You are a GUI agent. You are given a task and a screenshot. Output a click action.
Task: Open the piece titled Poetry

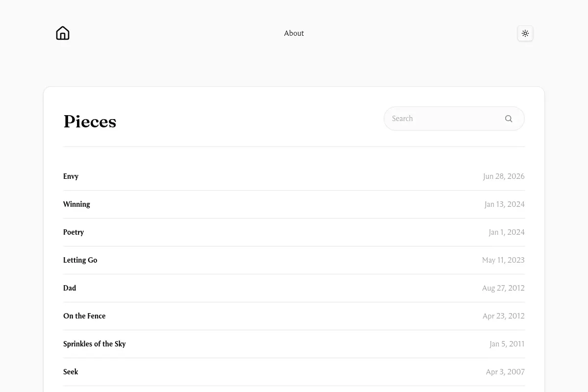coord(73,232)
